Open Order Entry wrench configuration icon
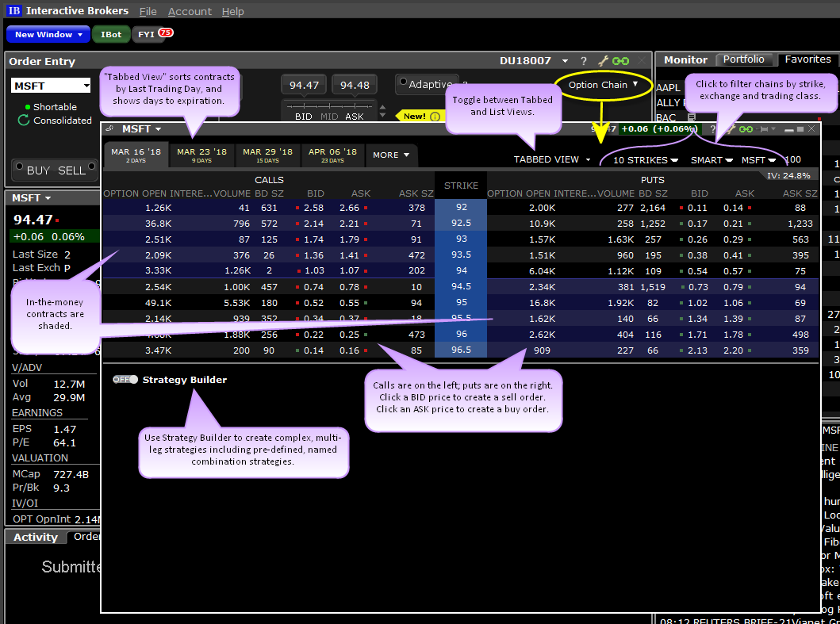The height and width of the screenshot is (624, 840). pos(603,61)
